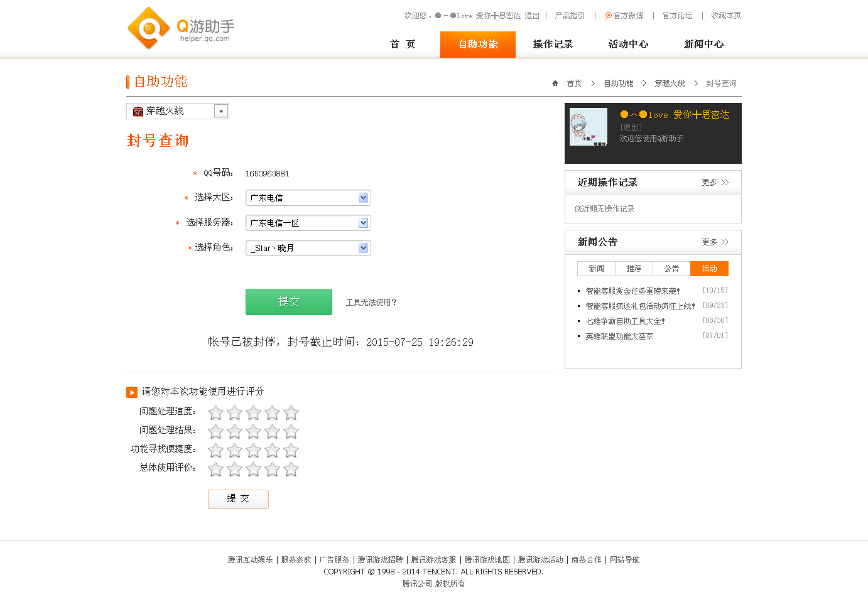Rate 功能寻找便捷度 three stars
This screenshot has width=868, height=602.
coord(253,450)
